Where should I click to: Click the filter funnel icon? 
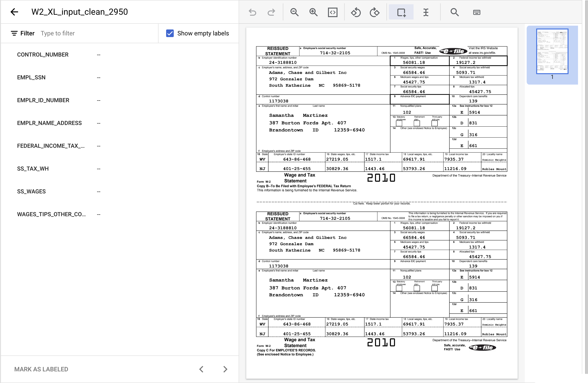tap(14, 33)
